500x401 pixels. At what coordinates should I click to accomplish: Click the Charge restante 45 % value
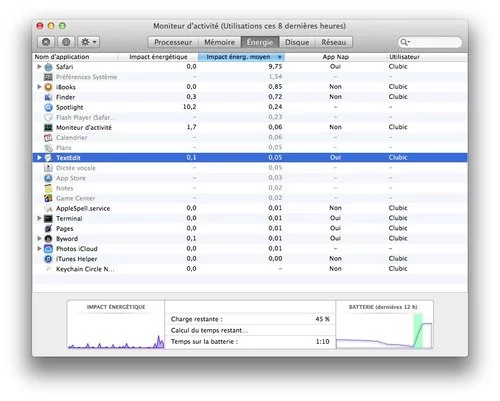pos(322,319)
